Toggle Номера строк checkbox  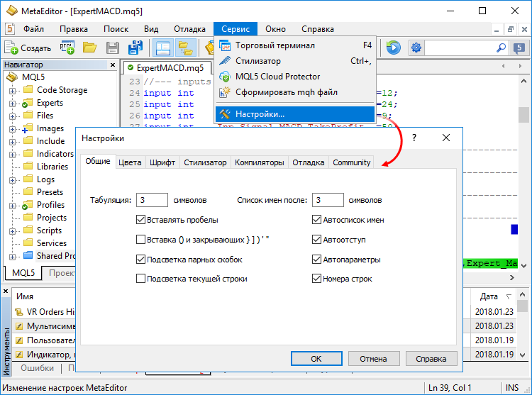316,279
